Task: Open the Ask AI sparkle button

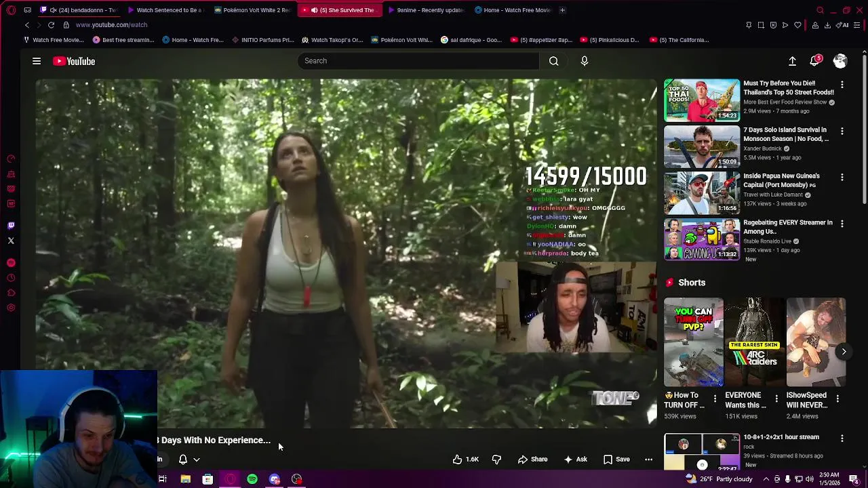Action: coord(575,460)
